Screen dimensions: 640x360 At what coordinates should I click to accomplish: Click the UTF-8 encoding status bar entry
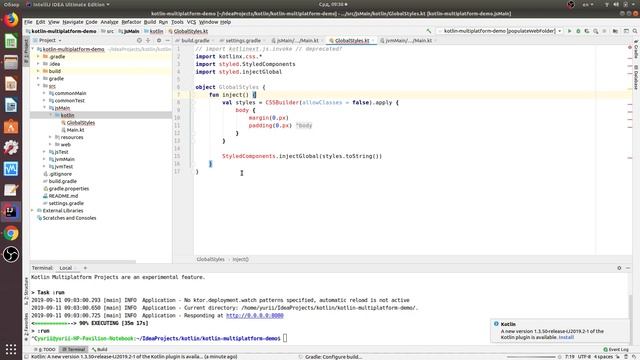584,357
